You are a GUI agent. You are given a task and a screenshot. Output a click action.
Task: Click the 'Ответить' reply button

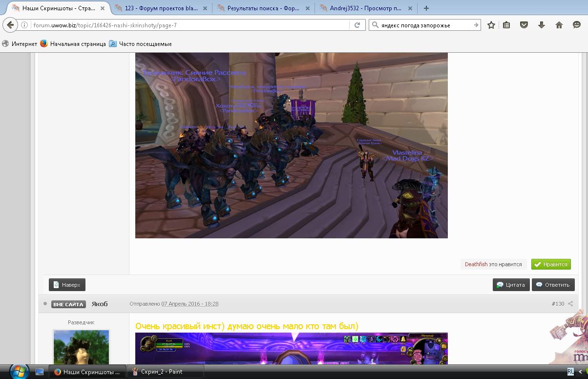tap(553, 285)
